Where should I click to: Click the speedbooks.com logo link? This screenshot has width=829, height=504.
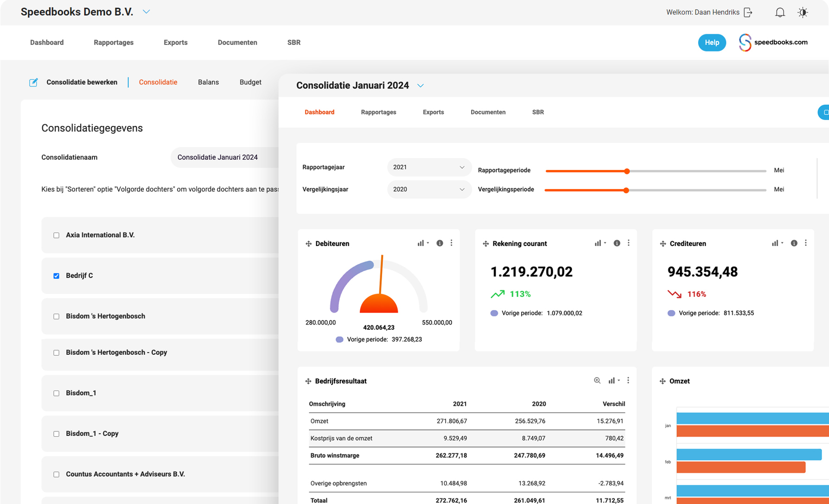pyautogui.click(x=773, y=42)
